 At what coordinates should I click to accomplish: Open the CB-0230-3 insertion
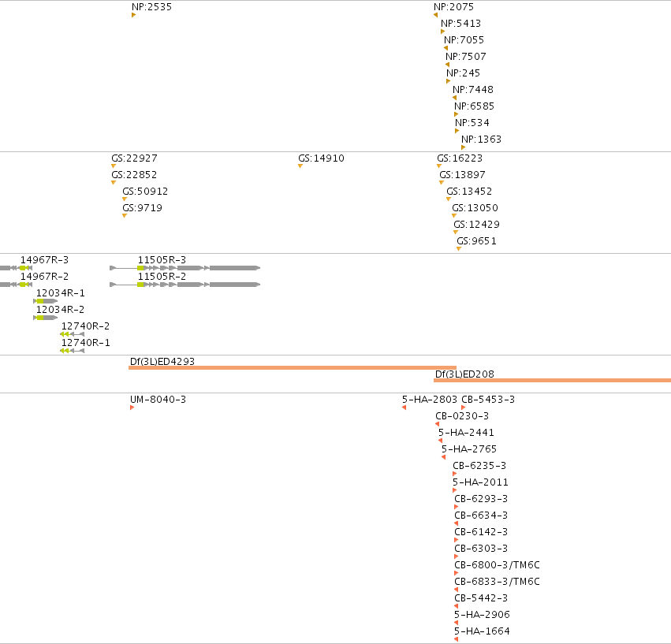click(x=462, y=416)
